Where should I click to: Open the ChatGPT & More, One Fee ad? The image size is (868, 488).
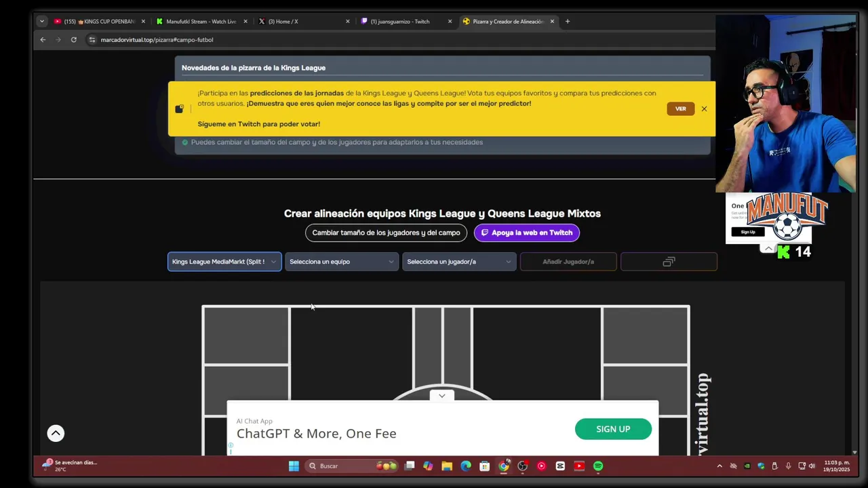316,434
